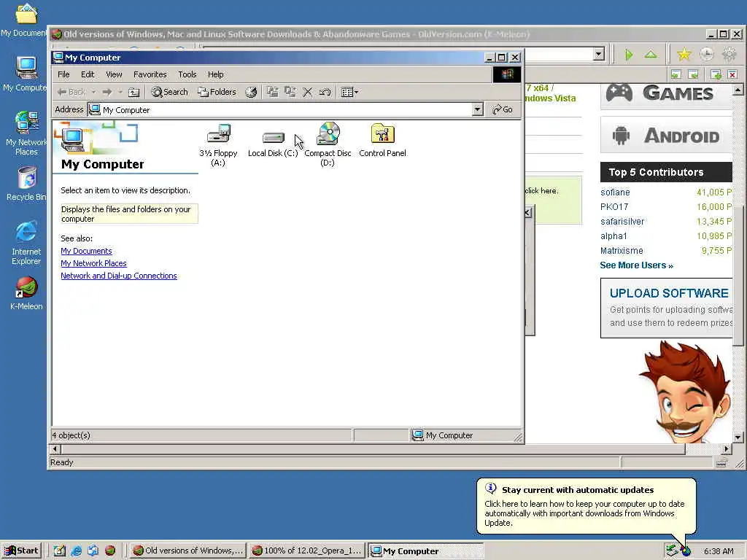Open the Favorites menu
Screen dimensions: 747x560
pyautogui.click(x=150, y=74)
